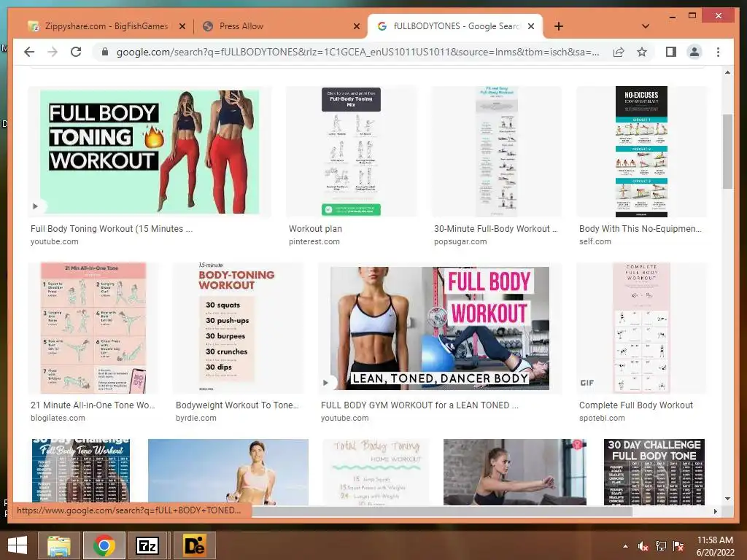Click the horizontal scrollbar thumb

point(441,511)
